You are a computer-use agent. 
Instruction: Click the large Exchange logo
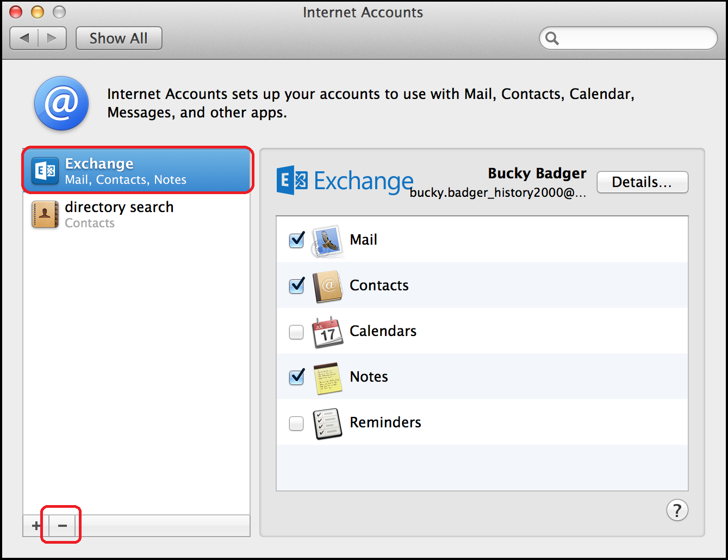tap(345, 181)
